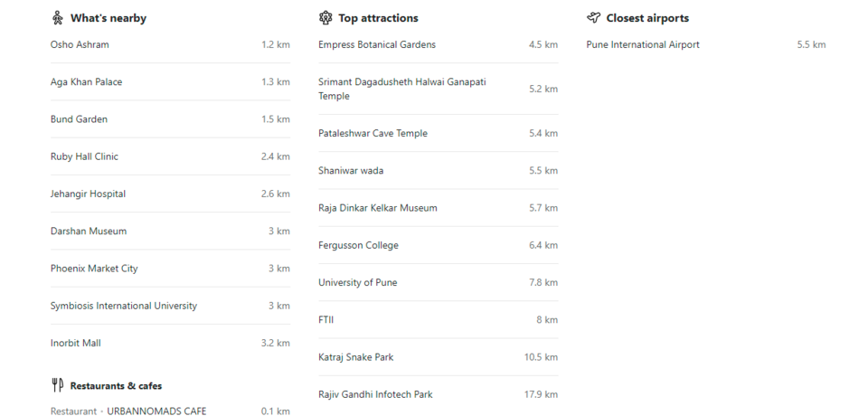Viewport: 868px width, 416px height.
Task: Select Symbiosis International University entry
Action: pyautogui.click(x=123, y=306)
